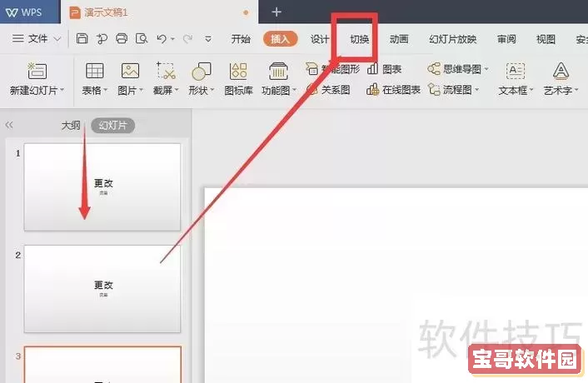This screenshot has width=588, height=383.
Task: Click the 关系图 button
Action: [328, 90]
